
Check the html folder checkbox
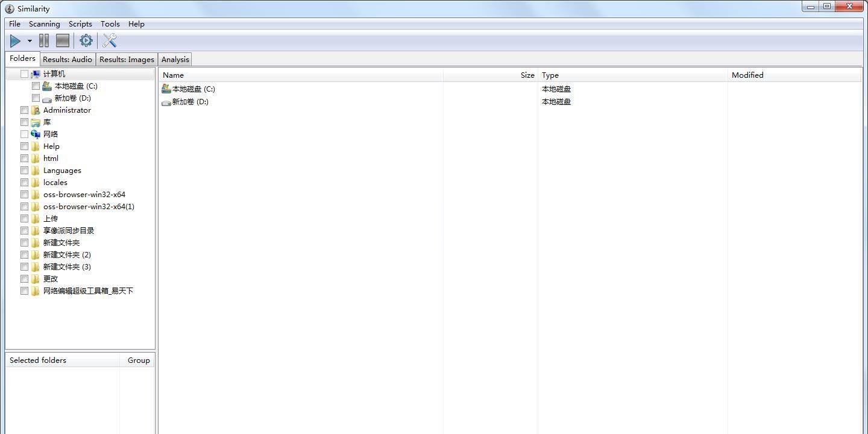tap(24, 159)
